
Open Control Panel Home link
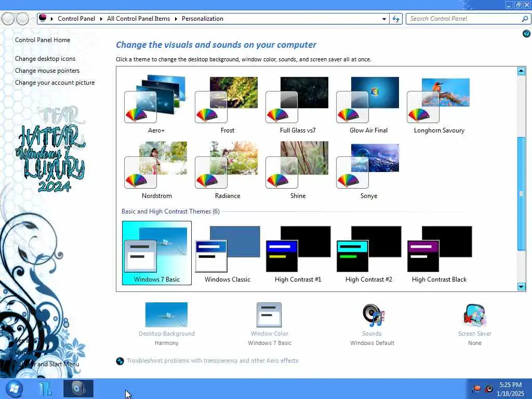pyautogui.click(x=43, y=39)
